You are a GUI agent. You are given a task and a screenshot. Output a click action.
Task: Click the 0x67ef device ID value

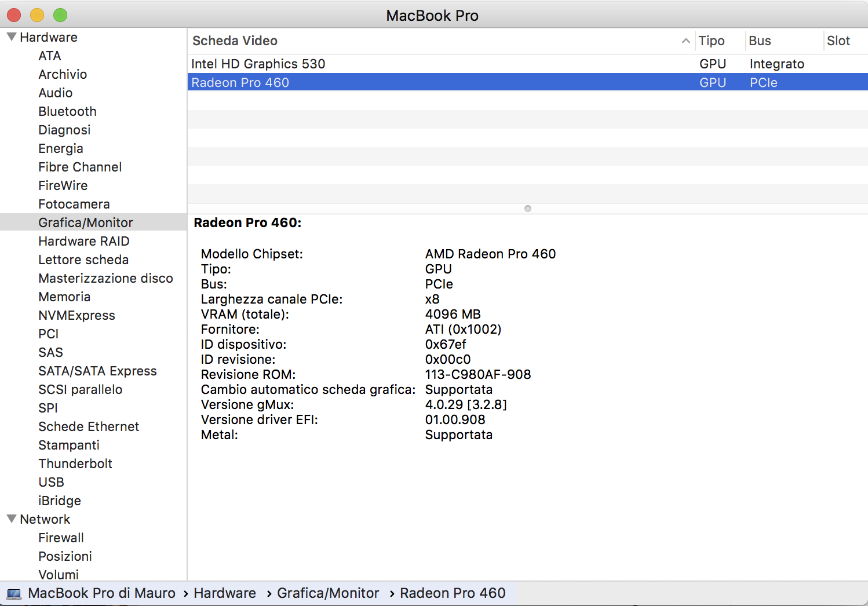(x=446, y=344)
